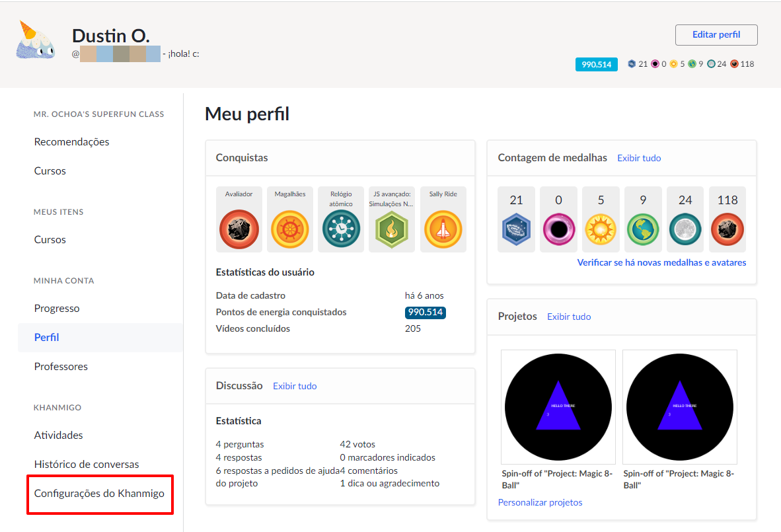The width and height of the screenshot is (781, 532).
Task: Open the JS avançado flame badge
Action: tap(392, 219)
